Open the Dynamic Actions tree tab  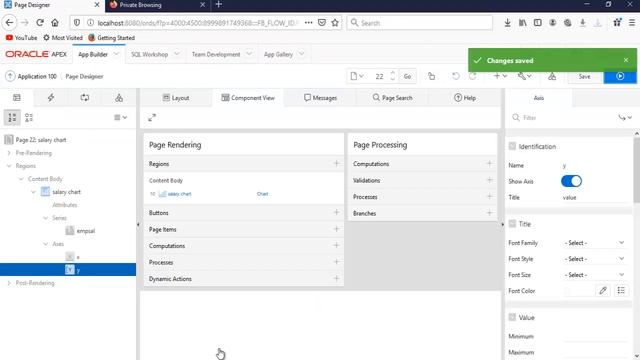[51, 98]
